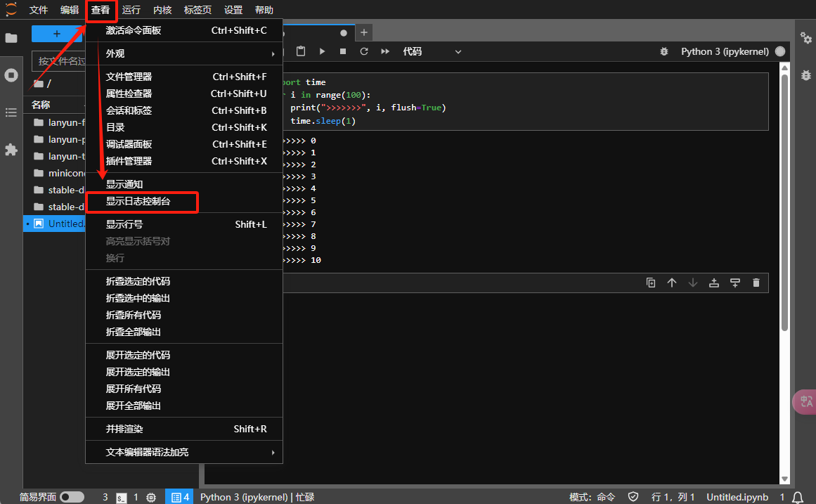Run cell with the play icon
816x504 pixels.
[322, 51]
